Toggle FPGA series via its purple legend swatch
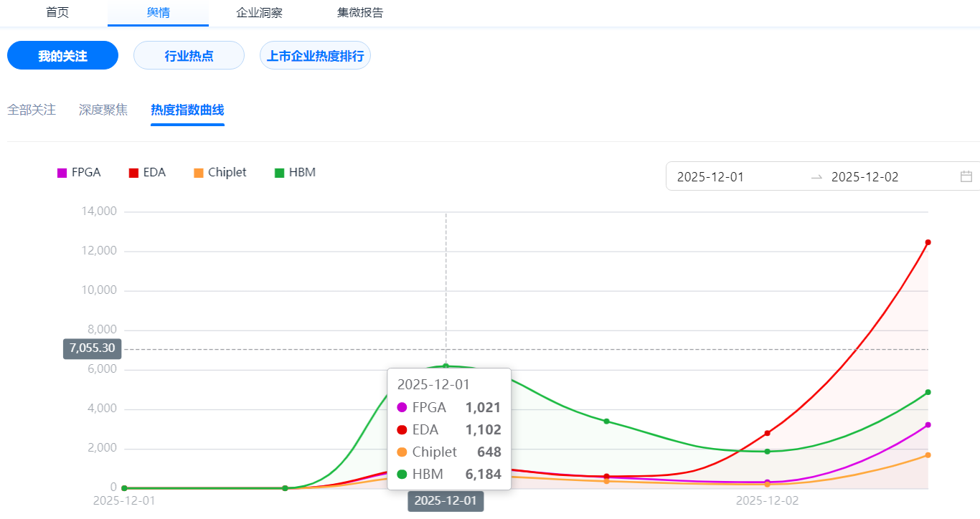 coord(62,173)
